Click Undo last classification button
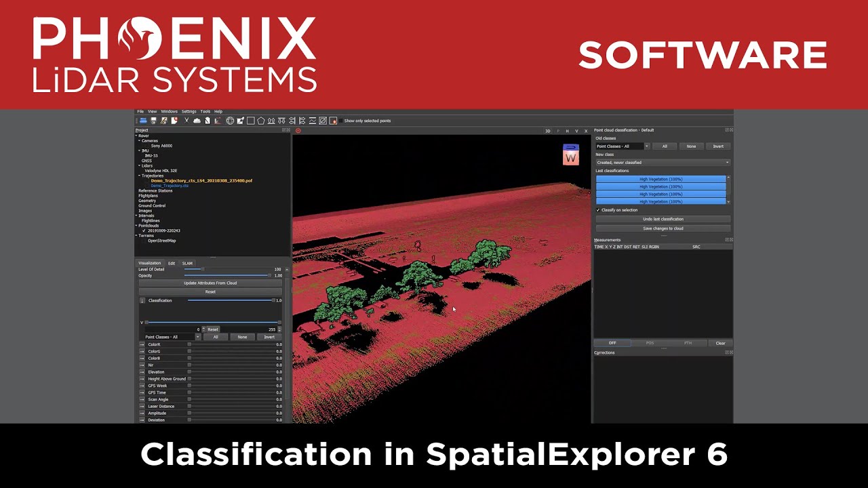The image size is (868, 488). click(x=663, y=219)
